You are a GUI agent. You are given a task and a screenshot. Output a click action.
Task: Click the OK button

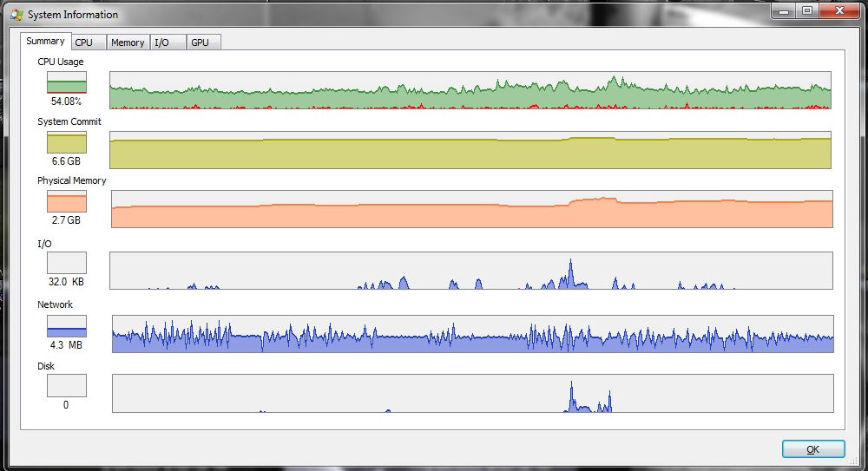point(813,448)
